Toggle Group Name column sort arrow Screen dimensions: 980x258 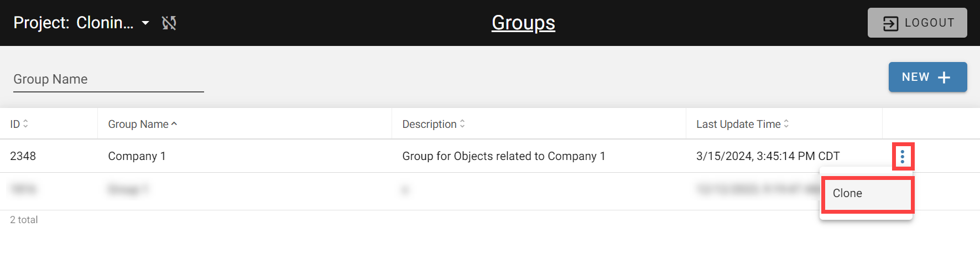pyautogui.click(x=174, y=124)
